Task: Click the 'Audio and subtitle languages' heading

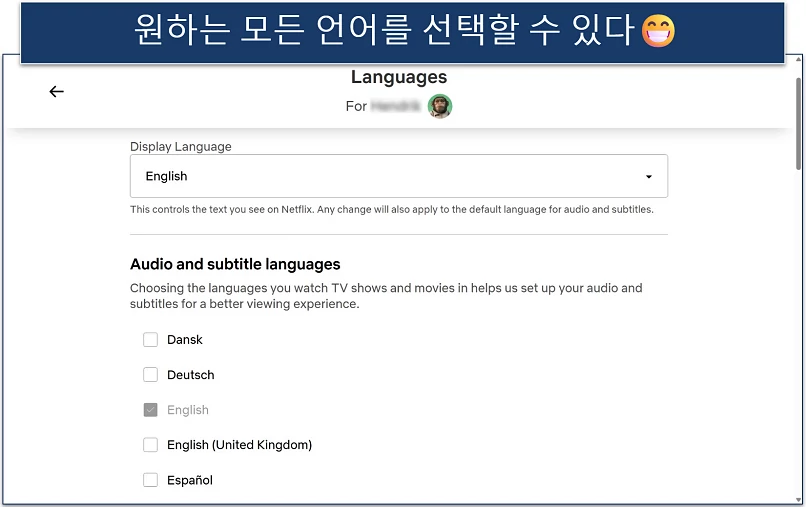Action: [235, 264]
